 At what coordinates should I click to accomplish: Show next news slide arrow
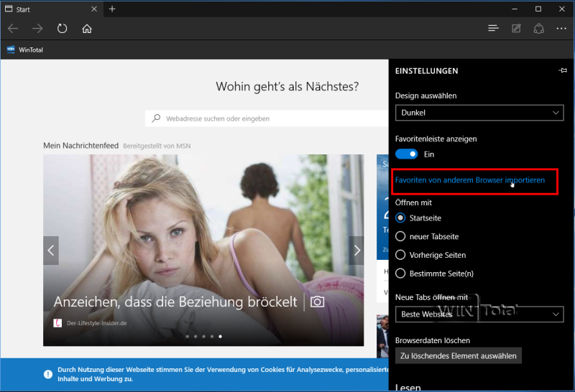point(356,251)
